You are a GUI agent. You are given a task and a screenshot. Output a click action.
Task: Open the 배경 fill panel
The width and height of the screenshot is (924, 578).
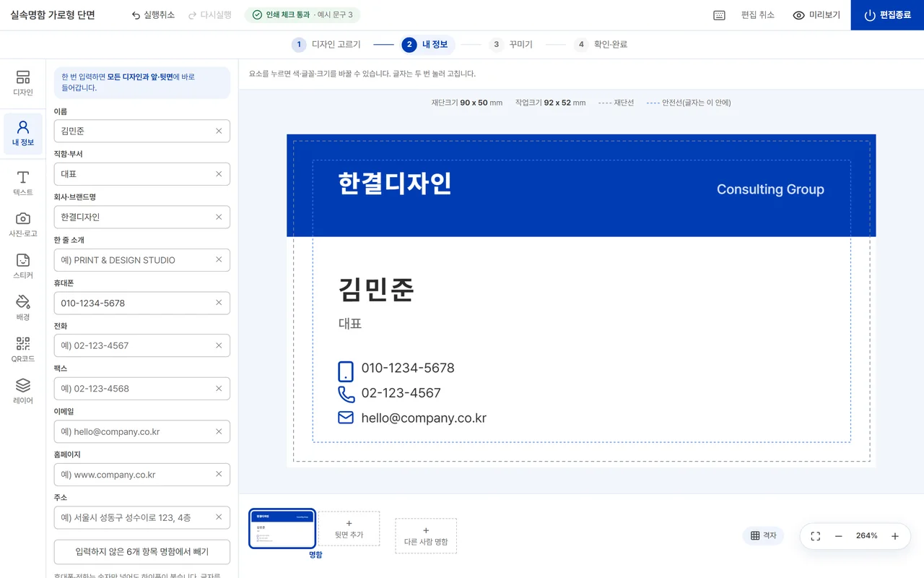pyautogui.click(x=23, y=308)
